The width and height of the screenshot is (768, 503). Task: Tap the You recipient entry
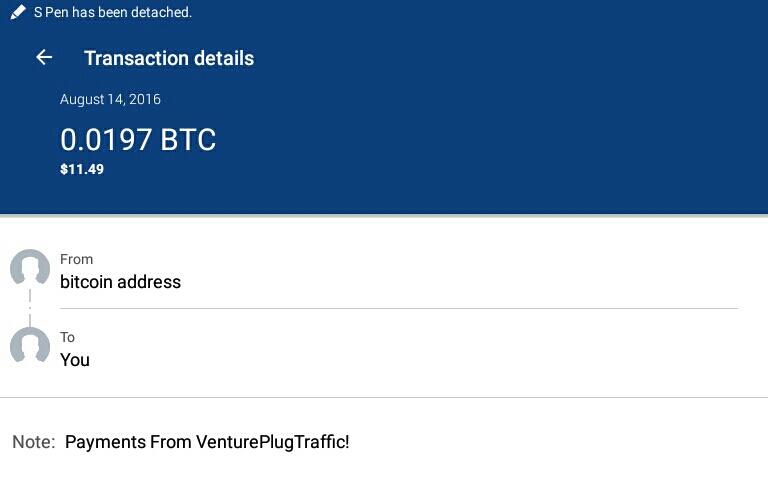pyautogui.click(x=75, y=360)
